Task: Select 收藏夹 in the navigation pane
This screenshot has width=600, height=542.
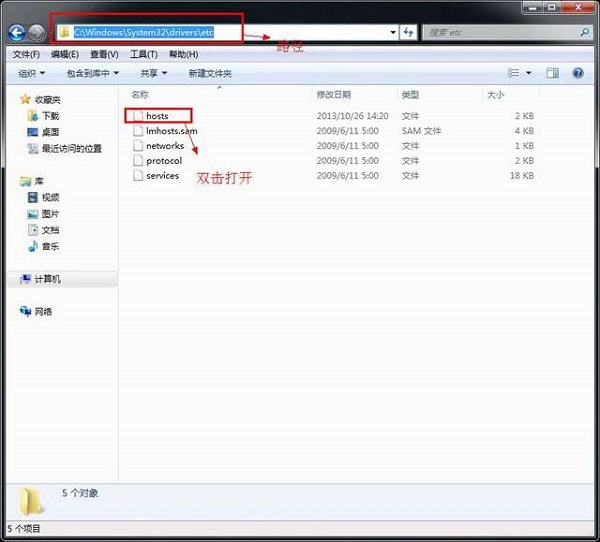Action: coord(47,100)
